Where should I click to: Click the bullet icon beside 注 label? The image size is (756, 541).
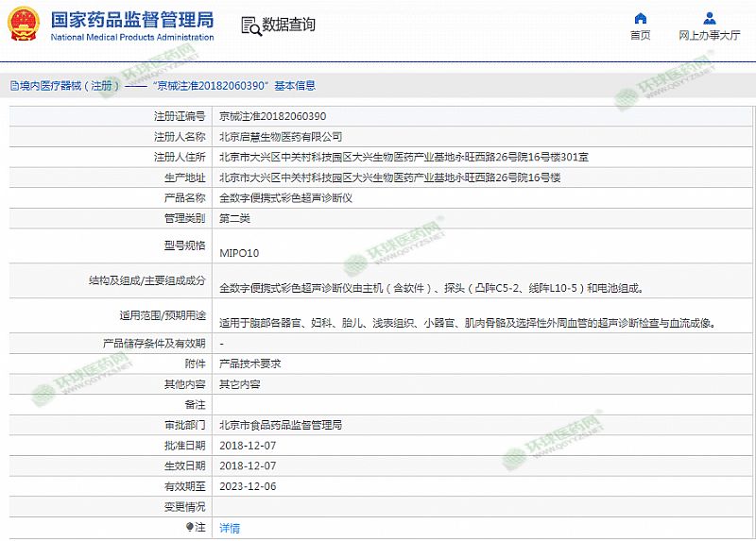(190, 527)
